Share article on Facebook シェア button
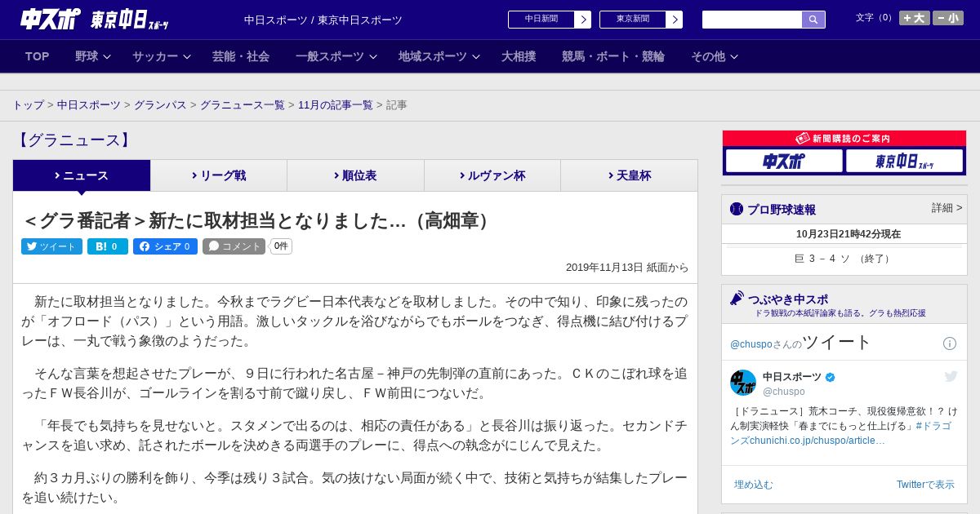This screenshot has width=980, height=514. tap(165, 246)
